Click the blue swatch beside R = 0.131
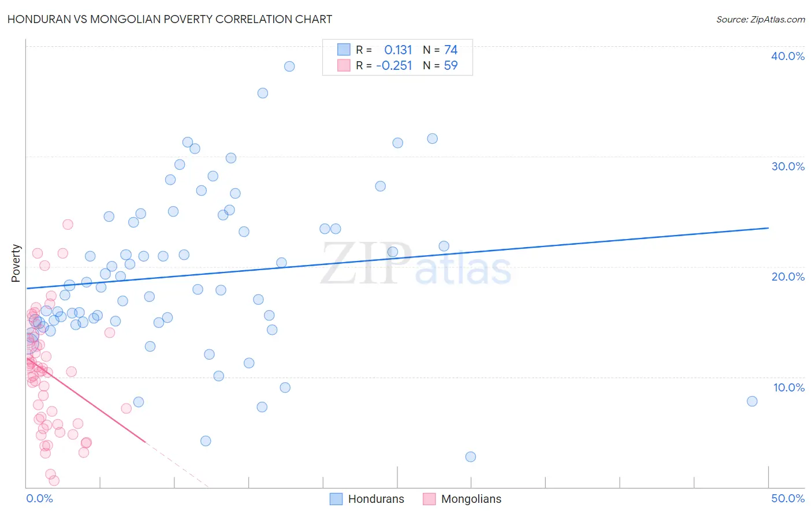Screen dimensions: 812x515 point(344,50)
